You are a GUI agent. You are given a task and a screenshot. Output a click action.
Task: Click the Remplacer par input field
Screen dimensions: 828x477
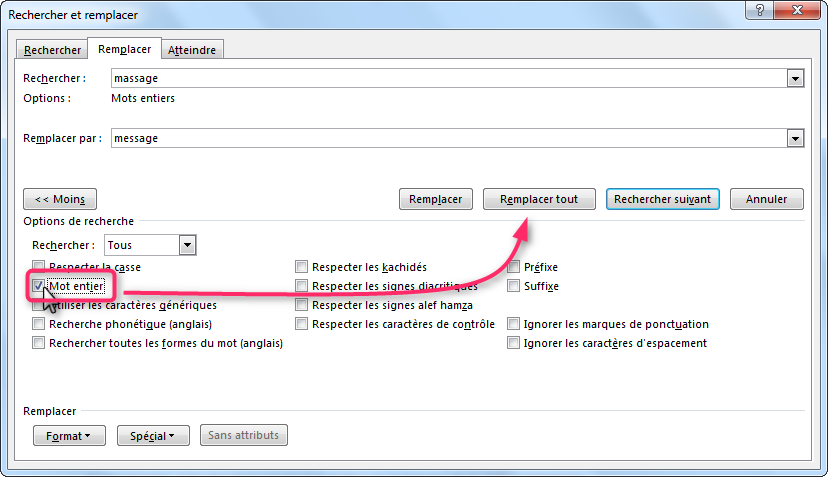[x=448, y=139]
